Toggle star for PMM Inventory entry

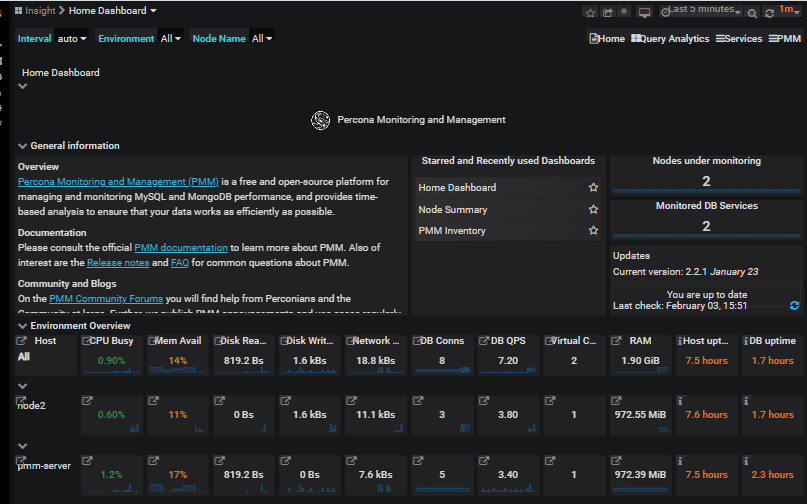click(593, 230)
